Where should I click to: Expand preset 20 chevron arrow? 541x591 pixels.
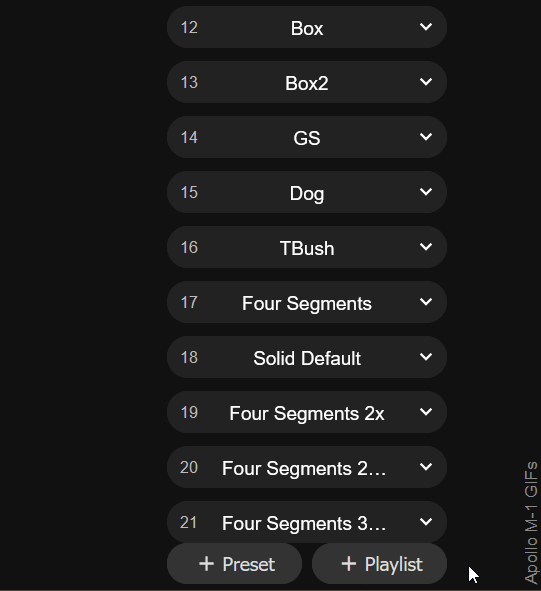pos(426,467)
